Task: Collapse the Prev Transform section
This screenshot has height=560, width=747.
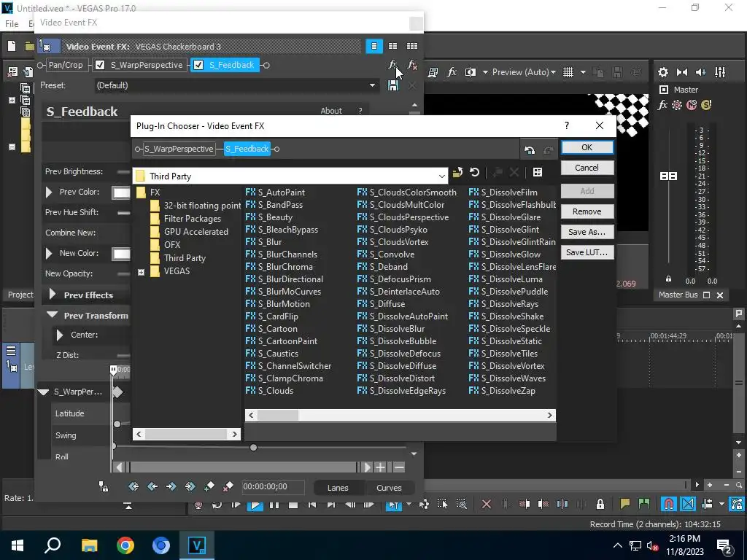Action: pyautogui.click(x=53, y=315)
